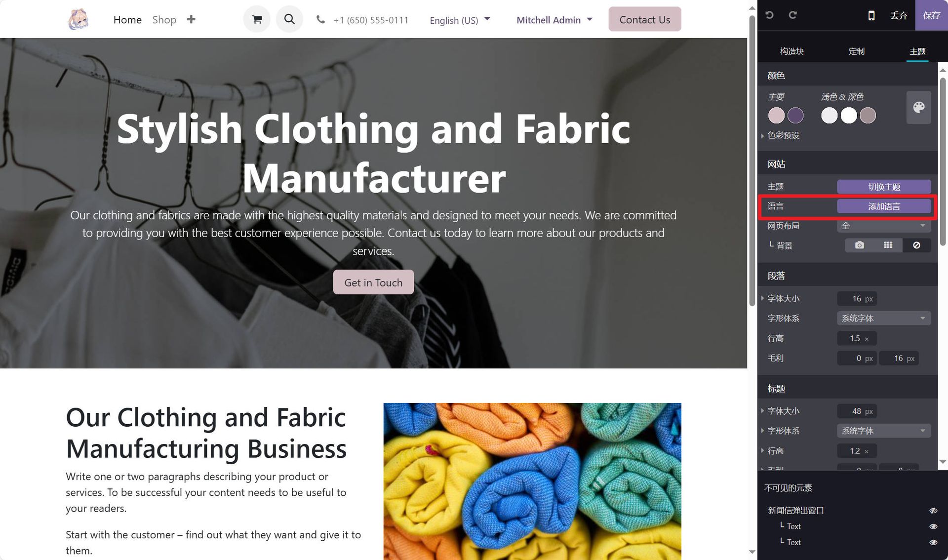Switch to the 定制 tab

coord(856,51)
